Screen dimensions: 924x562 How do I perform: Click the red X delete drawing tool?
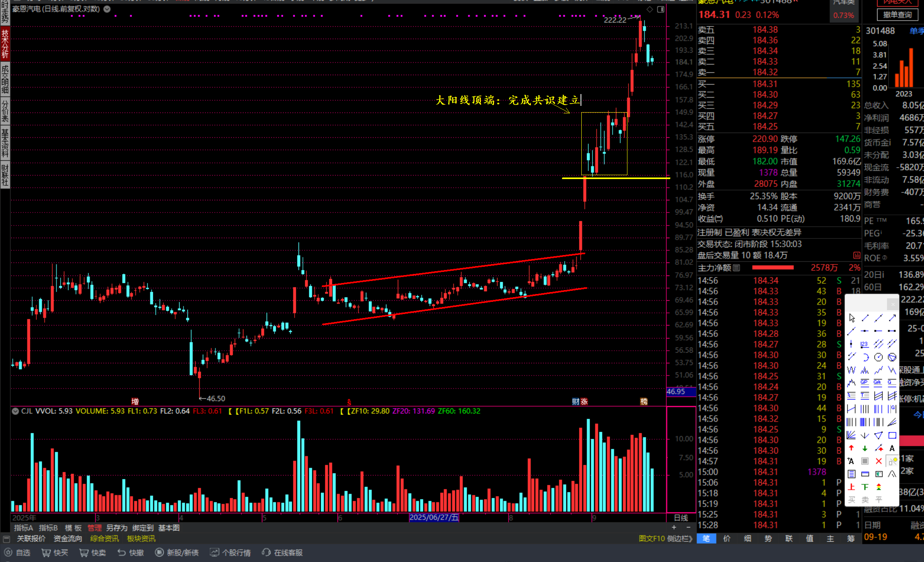[x=878, y=461]
